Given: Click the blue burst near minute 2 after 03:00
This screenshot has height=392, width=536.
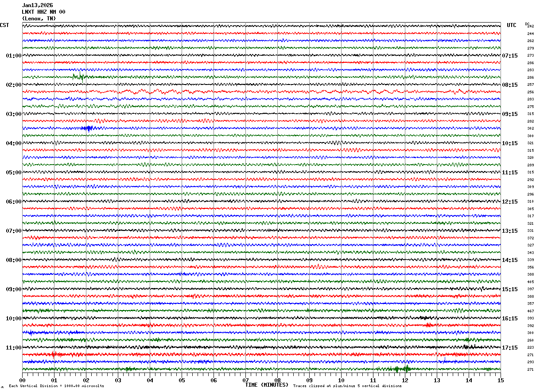Looking at the screenshot, I should (x=88, y=128).
